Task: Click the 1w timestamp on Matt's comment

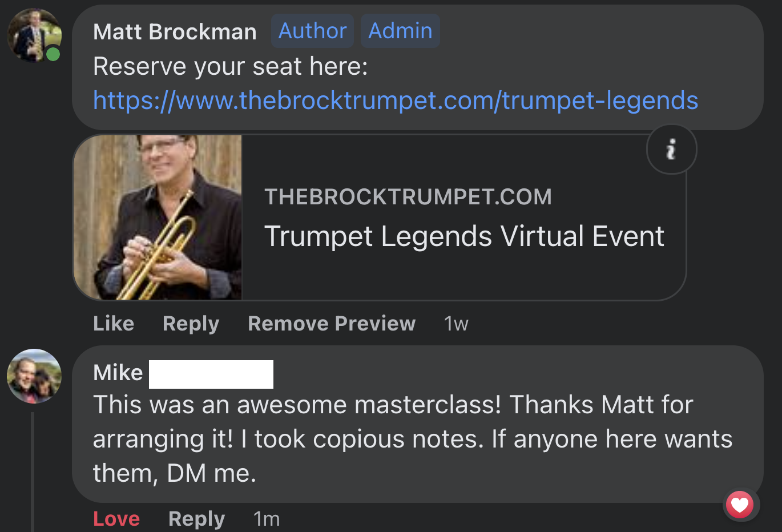Action: (456, 324)
